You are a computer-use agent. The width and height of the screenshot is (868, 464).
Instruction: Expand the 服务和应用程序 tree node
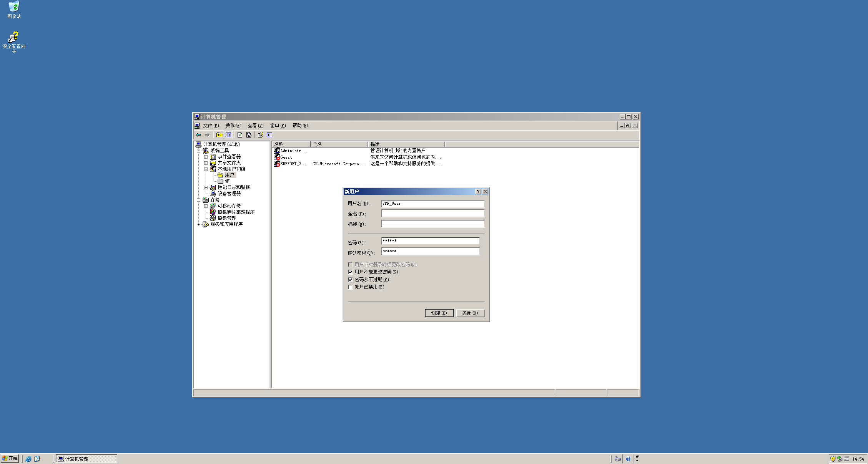[x=198, y=224]
